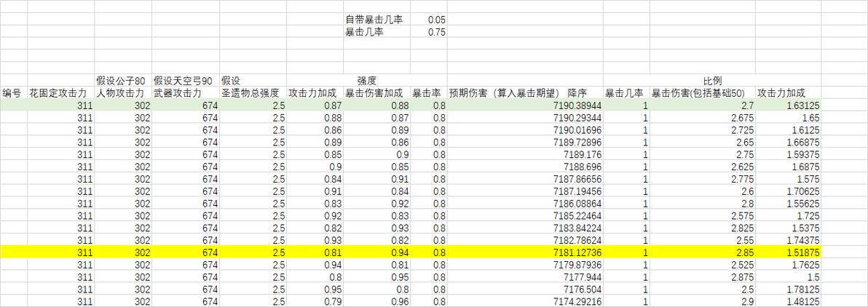Select the '自带暴击几率' label cell

376,20
